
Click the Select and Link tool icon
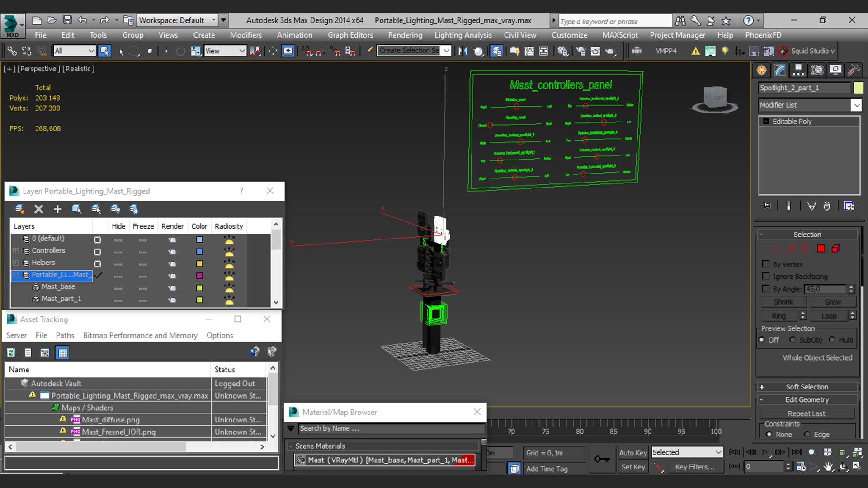pos(12,51)
